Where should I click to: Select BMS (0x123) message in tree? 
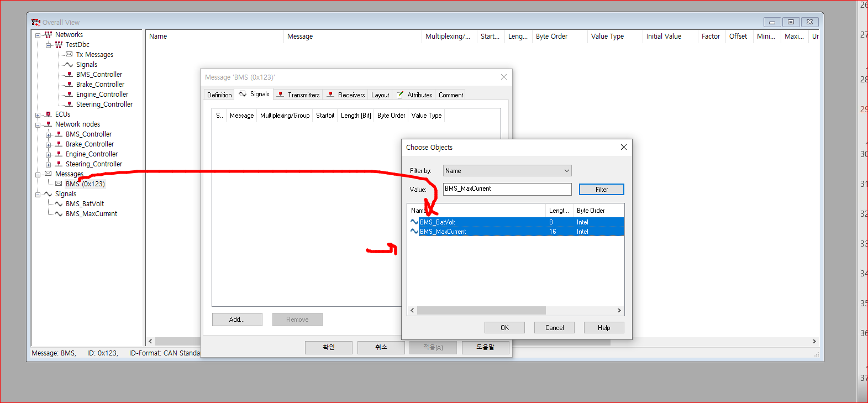[x=85, y=184]
